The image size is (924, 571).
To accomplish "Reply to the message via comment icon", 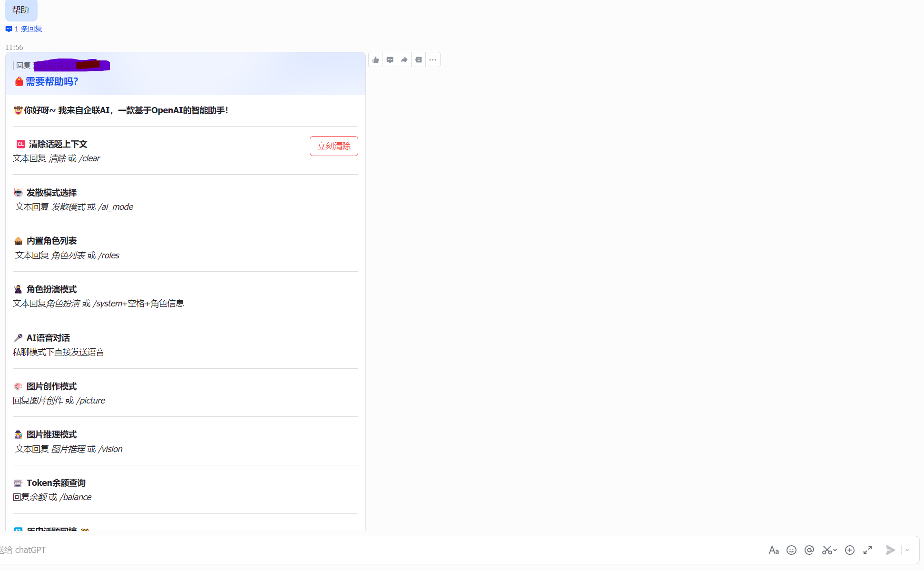I will pos(390,60).
